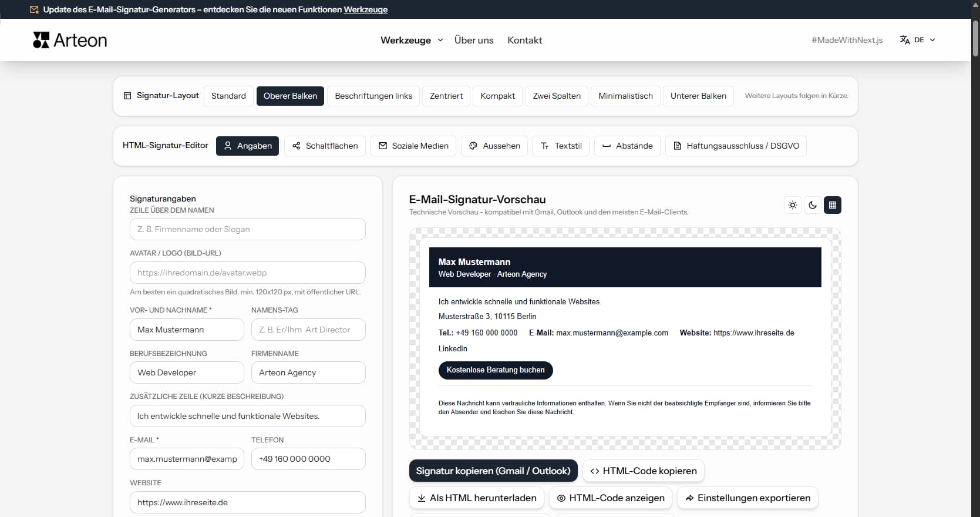Screen dimensions: 980x517
Task: Focus the Avatar / Logo URL field
Action: point(247,273)
